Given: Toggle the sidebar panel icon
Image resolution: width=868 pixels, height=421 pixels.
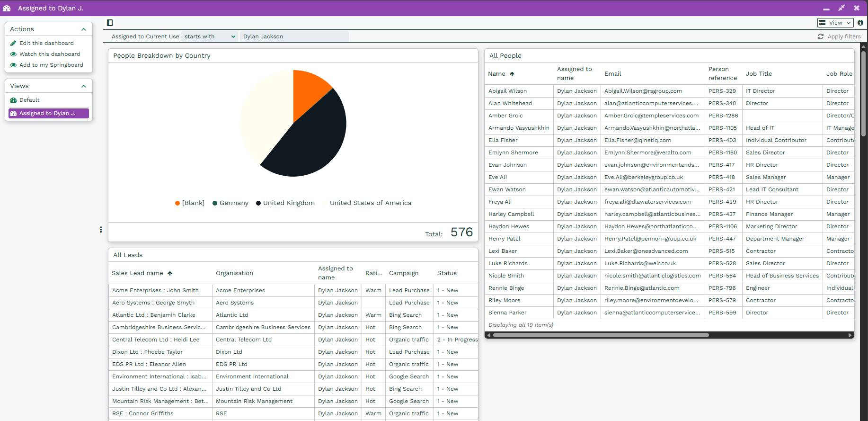Looking at the screenshot, I should (110, 23).
